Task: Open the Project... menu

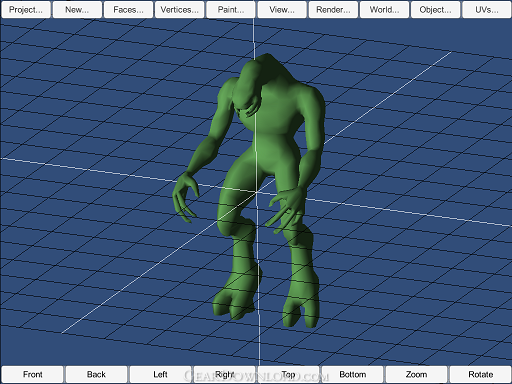Action: point(26,10)
